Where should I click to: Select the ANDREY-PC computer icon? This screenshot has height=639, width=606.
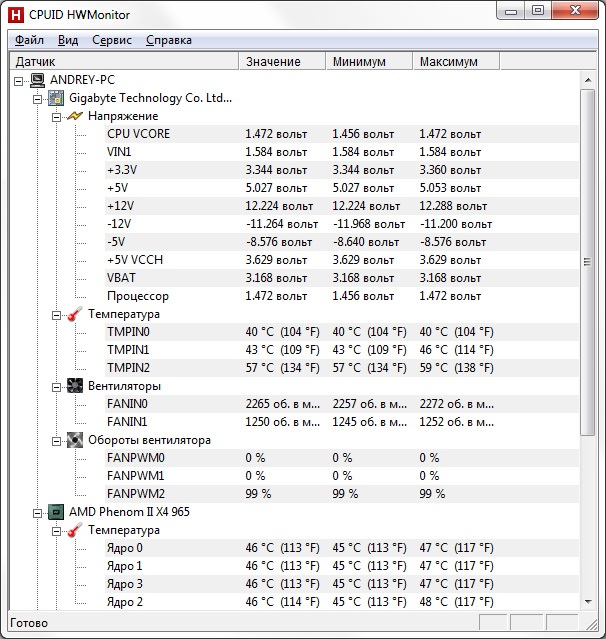37,80
